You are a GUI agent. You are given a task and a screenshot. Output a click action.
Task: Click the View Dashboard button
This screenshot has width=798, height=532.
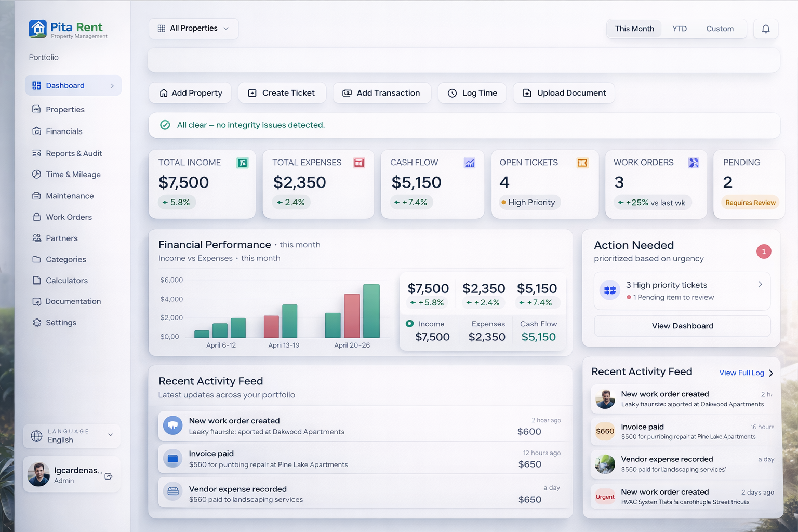[x=682, y=326]
